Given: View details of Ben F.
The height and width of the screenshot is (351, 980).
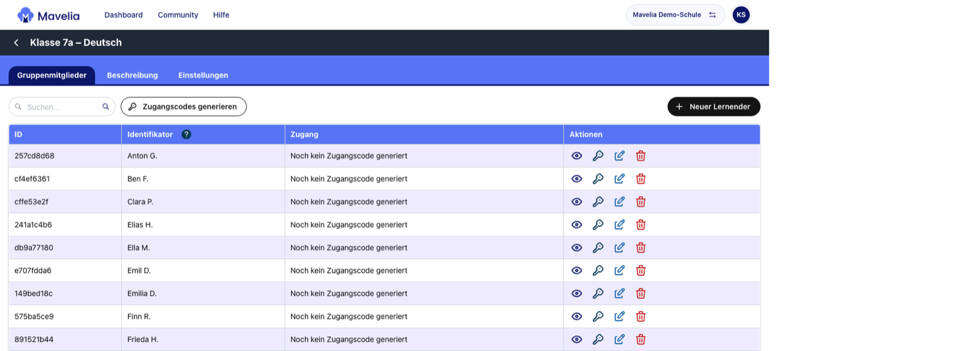Looking at the screenshot, I should [577, 179].
